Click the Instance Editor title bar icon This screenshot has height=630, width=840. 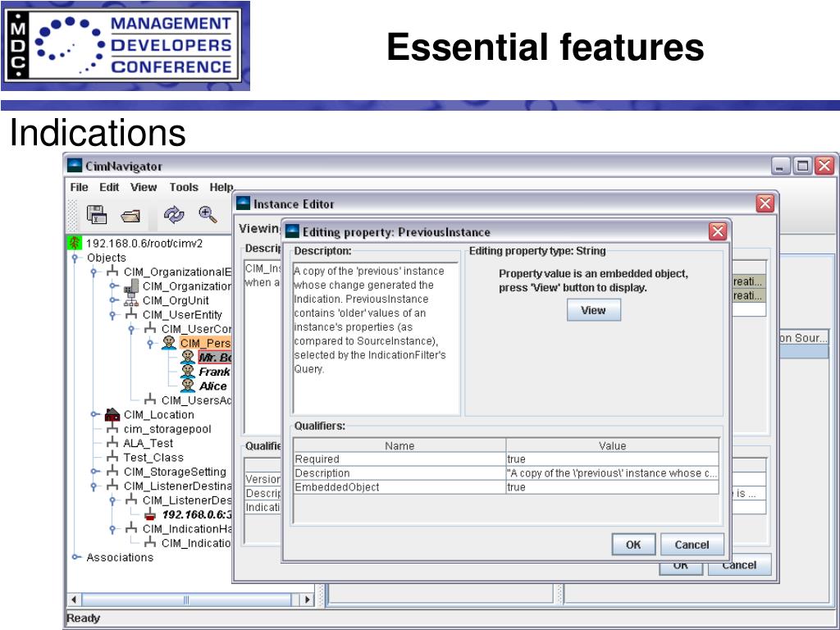(x=243, y=203)
